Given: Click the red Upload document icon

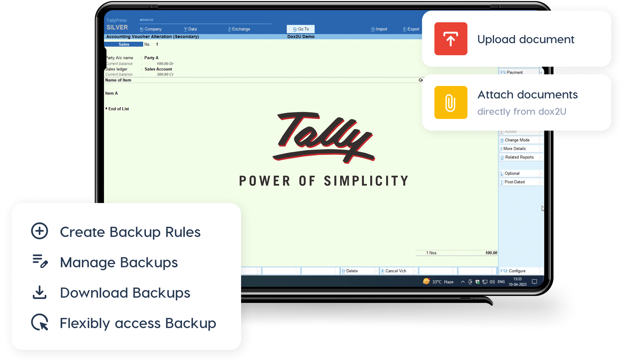Looking at the screenshot, I should coord(450,39).
